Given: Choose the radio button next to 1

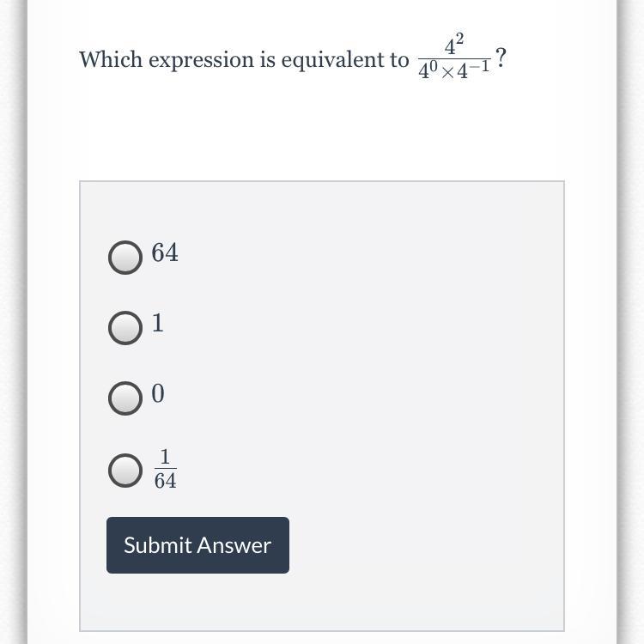Looking at the screenshot, I should point(125,328).
